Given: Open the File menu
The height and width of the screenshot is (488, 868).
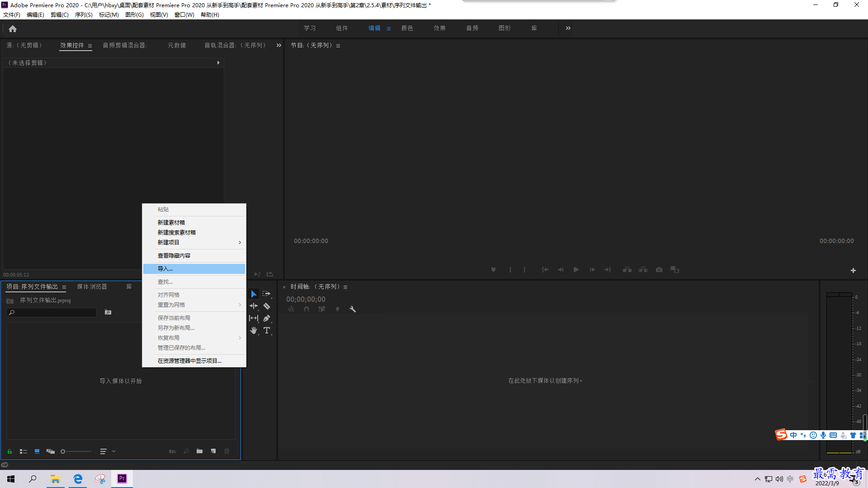Looking at the screenshot, I should 12,15.
